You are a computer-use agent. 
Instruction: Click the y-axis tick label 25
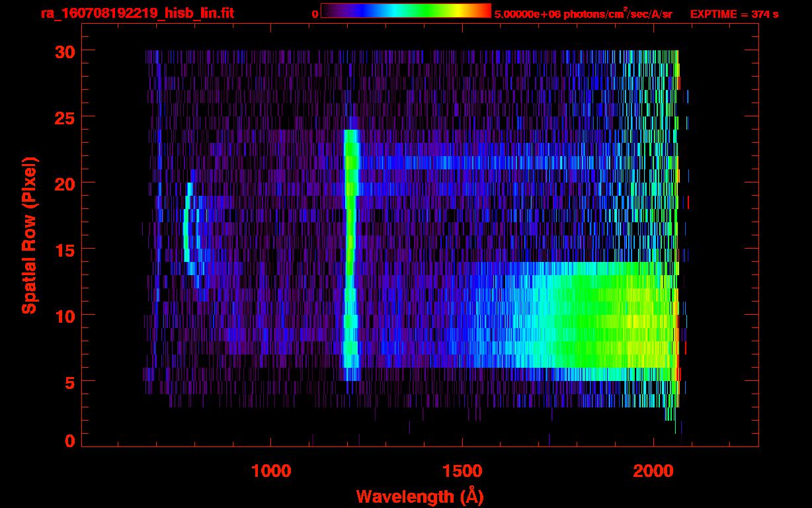[63, 117]
